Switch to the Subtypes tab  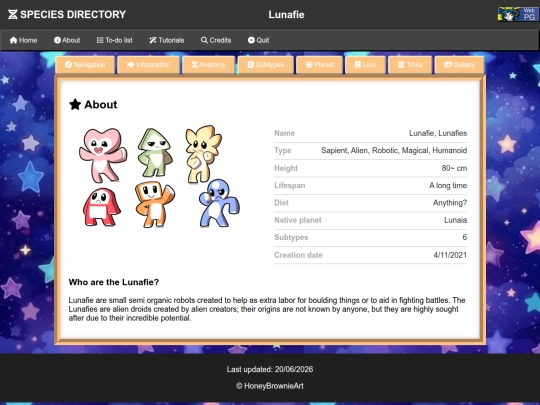tap(266, 65)
